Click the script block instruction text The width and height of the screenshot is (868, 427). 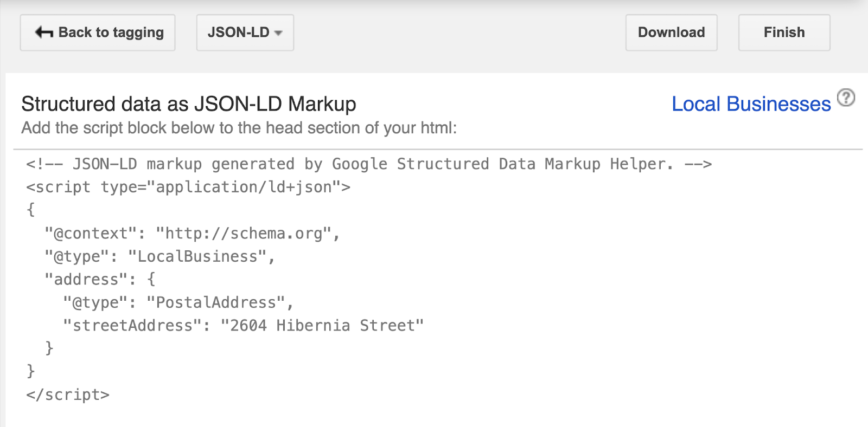coord(239,128)
